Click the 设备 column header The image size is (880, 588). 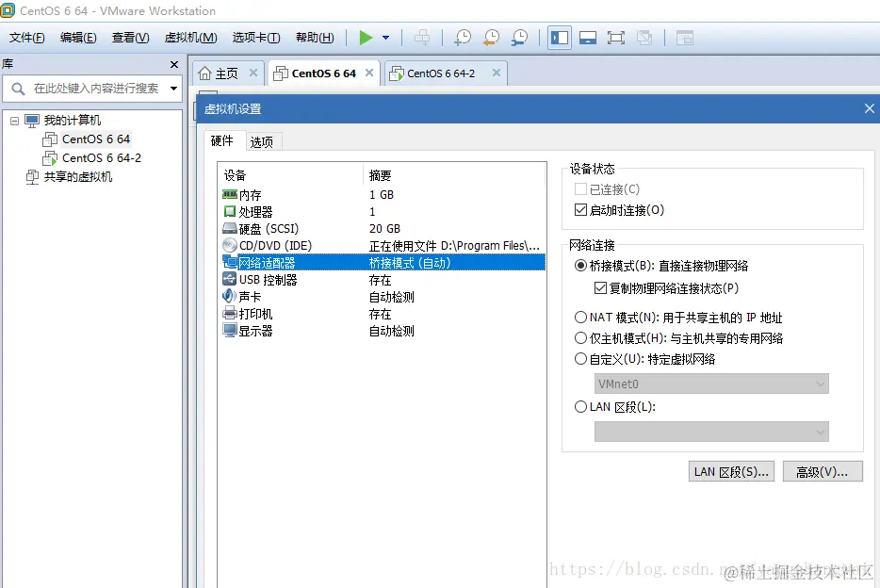point(291,175)
